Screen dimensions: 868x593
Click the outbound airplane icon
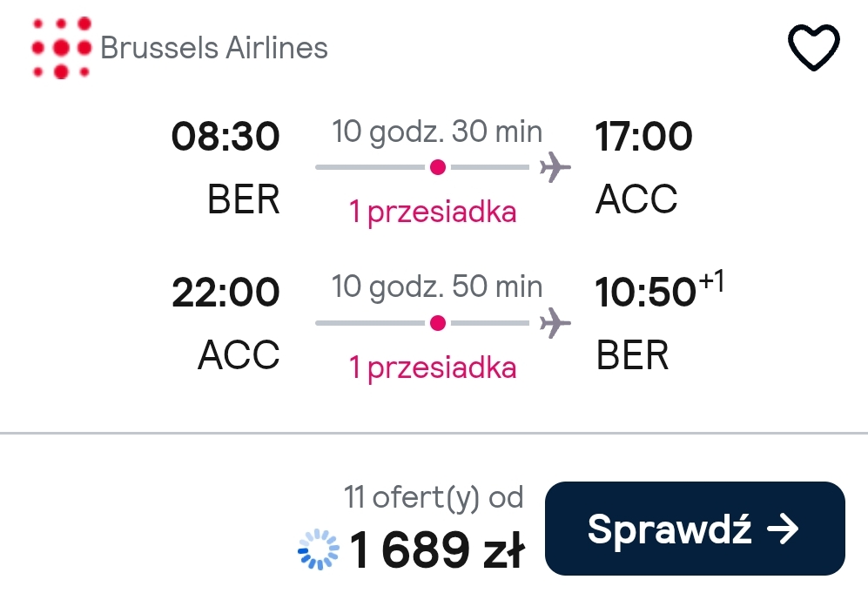[555, 167]
